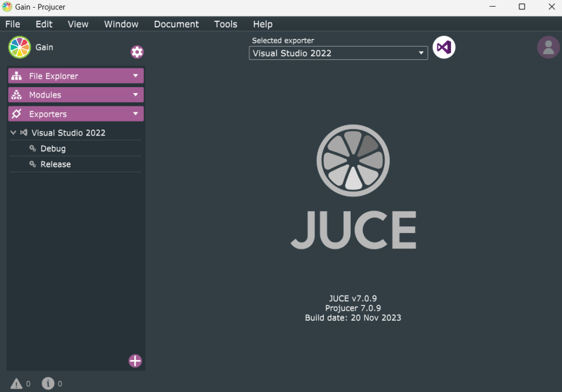Open the Window menu
Screen dimensions: 562x392
[x=121, y=24]
